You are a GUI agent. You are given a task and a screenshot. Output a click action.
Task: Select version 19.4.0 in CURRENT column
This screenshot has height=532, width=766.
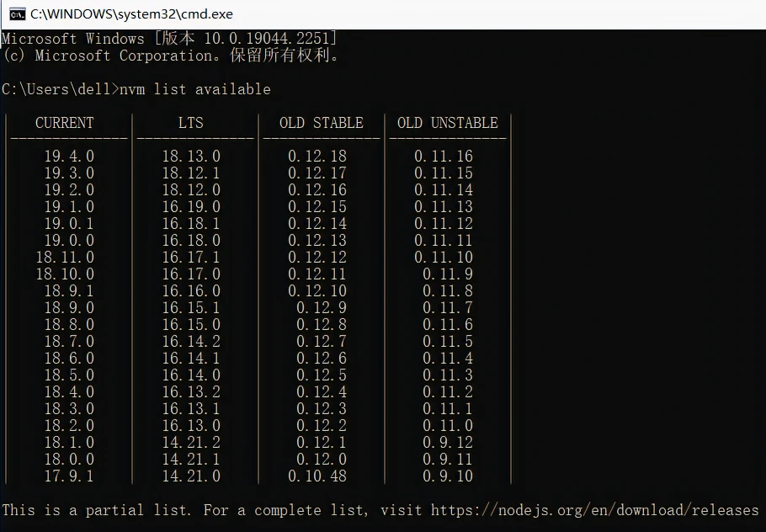69,157
